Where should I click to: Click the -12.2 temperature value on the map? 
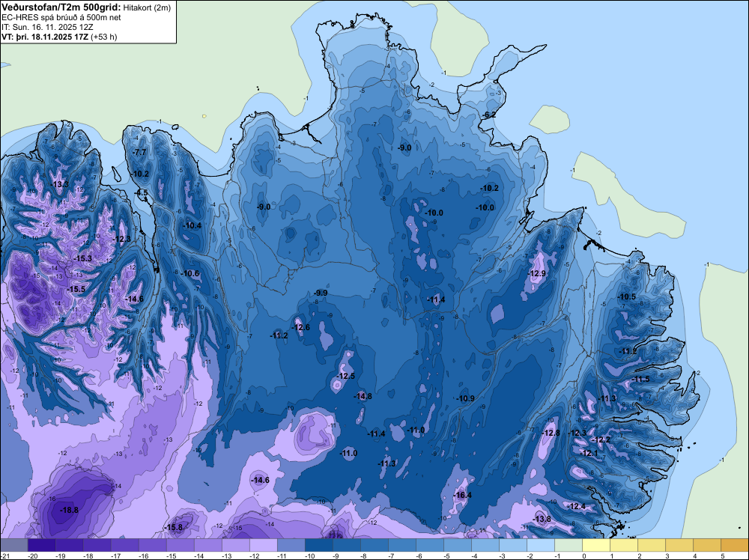click(601, 439)
